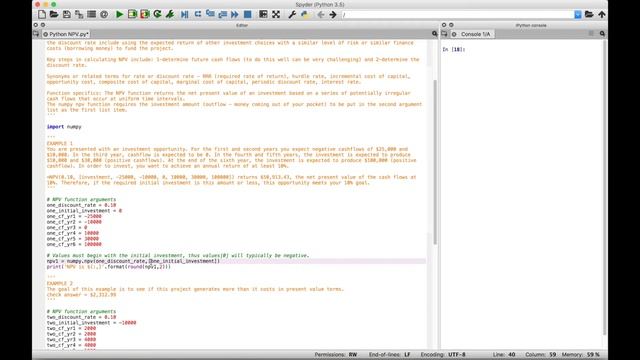The height and width of the screenshot is (360, 640).
Task: Click the one_discount_rate = 0.10 line
Action: (x=81, y=205)
